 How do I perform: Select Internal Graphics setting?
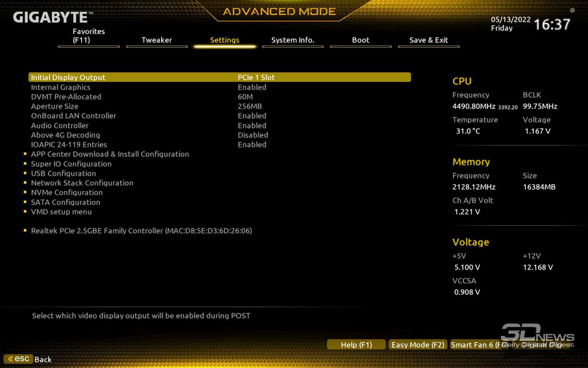[61, 87]
